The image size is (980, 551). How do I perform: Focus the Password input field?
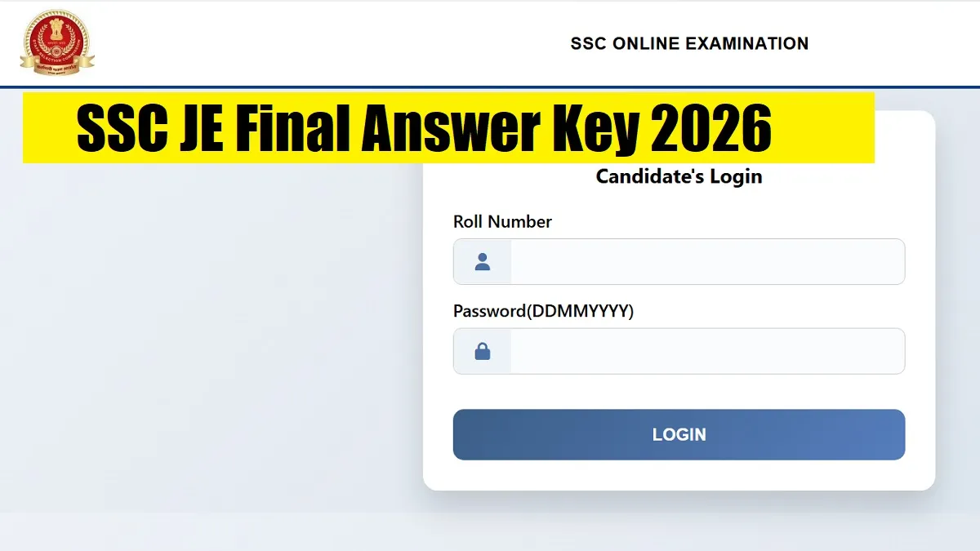pos(706,352)
